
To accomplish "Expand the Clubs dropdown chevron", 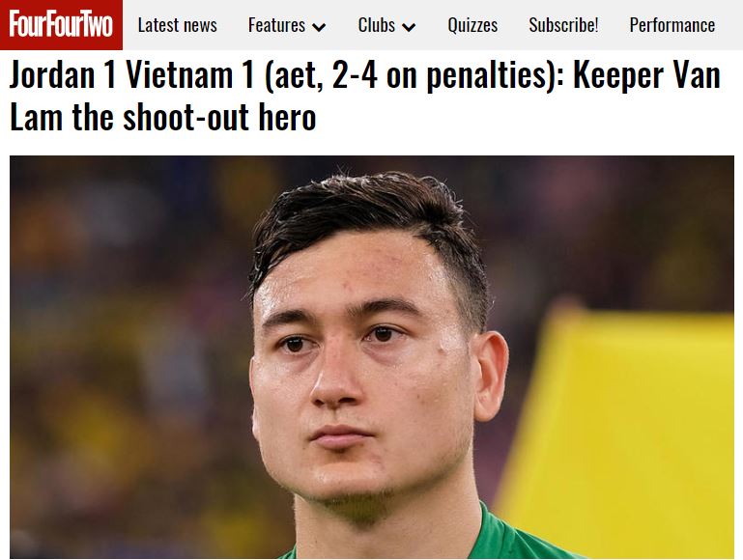I will click(409, 27).
